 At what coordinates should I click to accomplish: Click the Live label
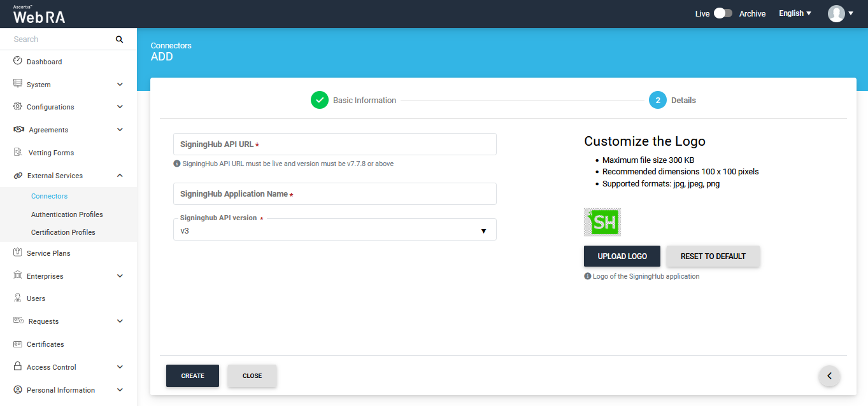pyautogui.click(x=702, y=13)
